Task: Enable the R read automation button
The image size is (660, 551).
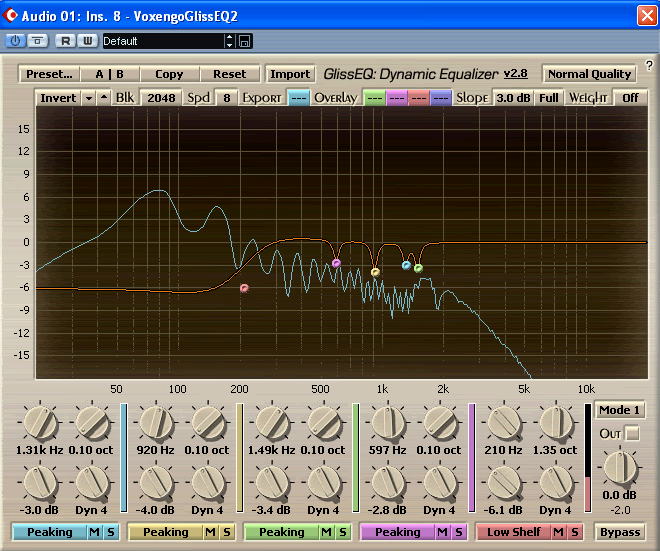Action: [66, 41]
